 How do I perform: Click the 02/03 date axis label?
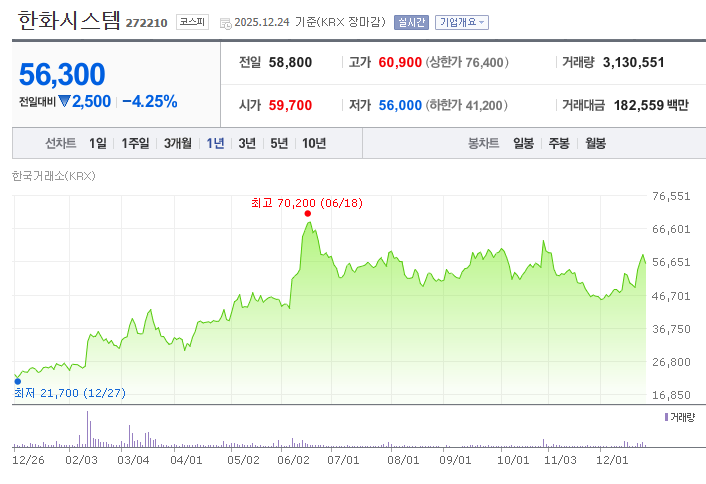coord(81,460)
